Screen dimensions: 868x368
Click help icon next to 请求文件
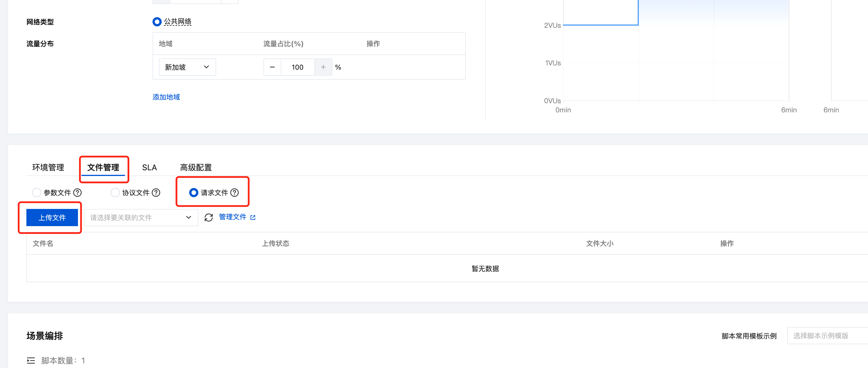coord(234,192)
